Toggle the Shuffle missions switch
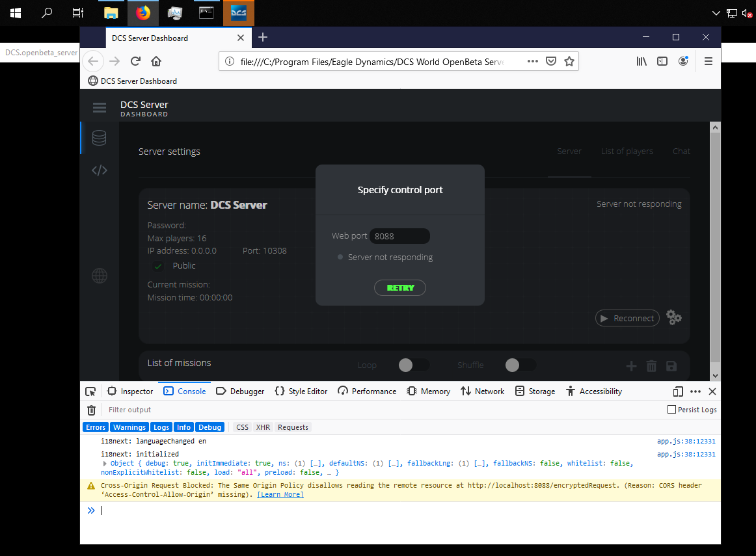This screenshot has height=556, width=756. pos(520,365)
